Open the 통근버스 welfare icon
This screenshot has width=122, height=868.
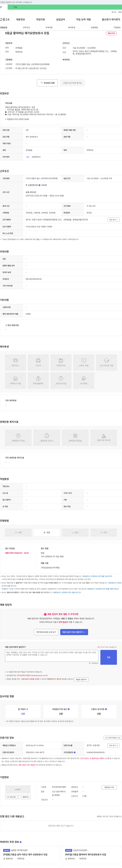[x=16, y=363]
